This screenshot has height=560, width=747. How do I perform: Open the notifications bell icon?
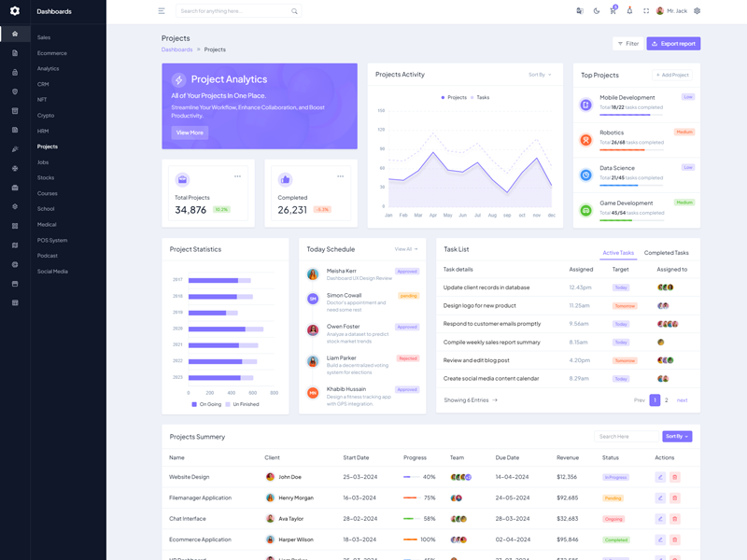pyautogui.click(x=629, y=11)
